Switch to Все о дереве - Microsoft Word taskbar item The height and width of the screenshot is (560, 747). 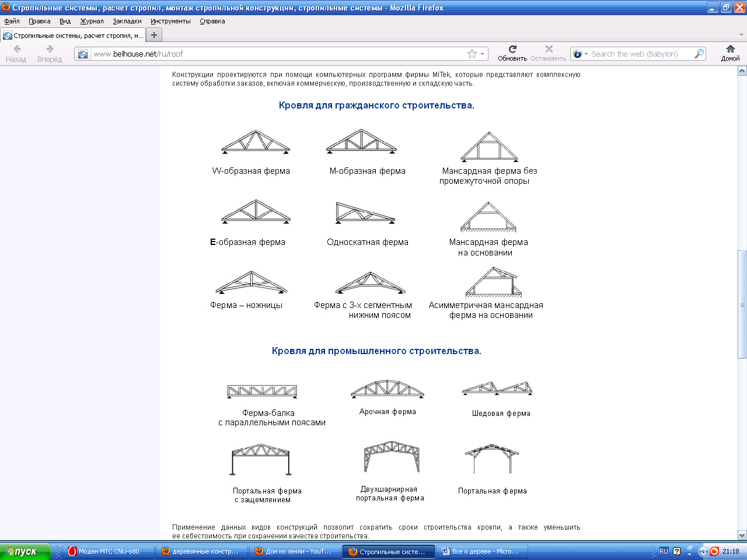click(x=482, y=551)
